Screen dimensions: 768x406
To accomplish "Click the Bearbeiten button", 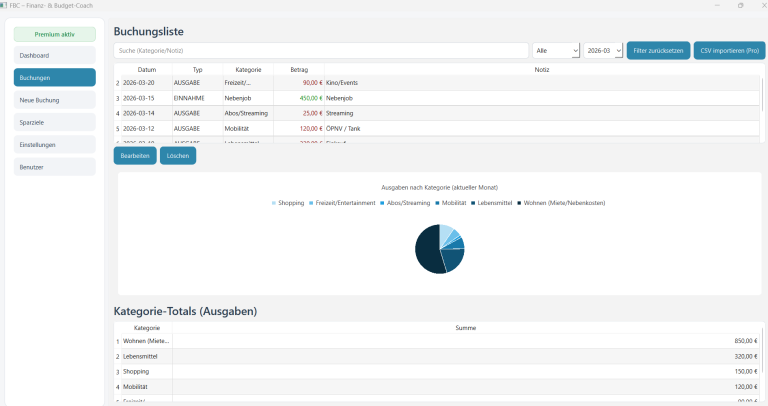I will (135, 156).
